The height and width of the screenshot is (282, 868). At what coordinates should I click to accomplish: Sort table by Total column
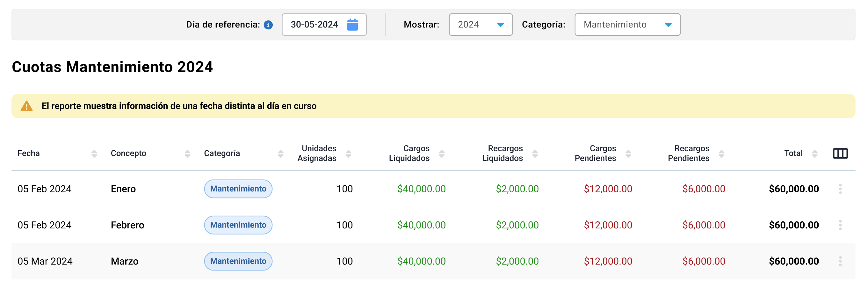pos(814,154)
